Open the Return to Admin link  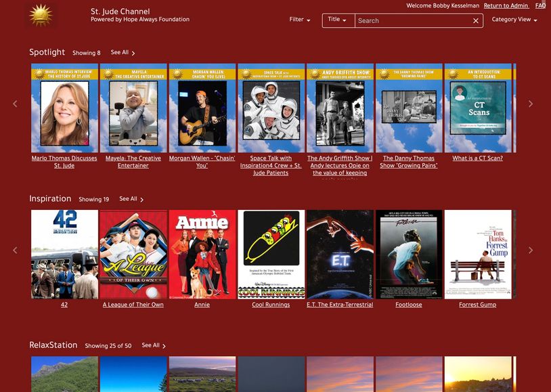tap(506, 5)
